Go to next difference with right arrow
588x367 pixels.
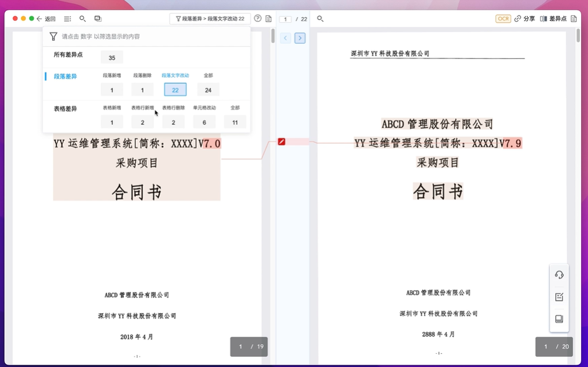(300, 38)
